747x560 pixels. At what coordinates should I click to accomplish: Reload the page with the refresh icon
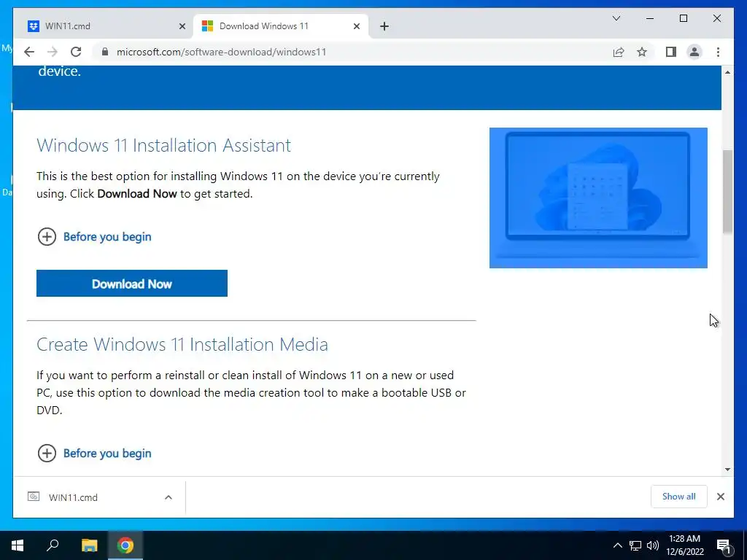[x=76, y=52]
